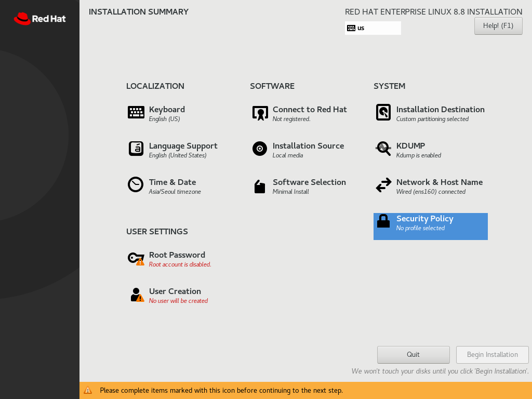Click the Language Support icon
Screen dimensions: 532x399
(136, 149)
